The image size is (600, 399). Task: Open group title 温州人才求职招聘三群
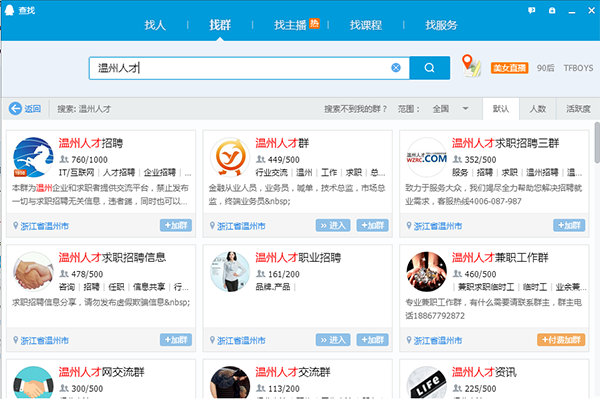tap(505, 143)
